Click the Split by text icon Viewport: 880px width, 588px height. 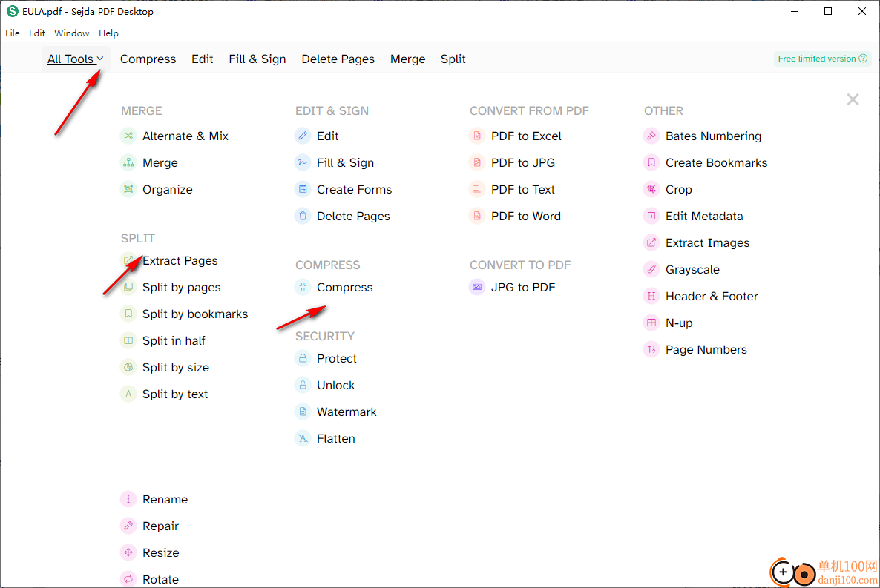click(128, 394)
